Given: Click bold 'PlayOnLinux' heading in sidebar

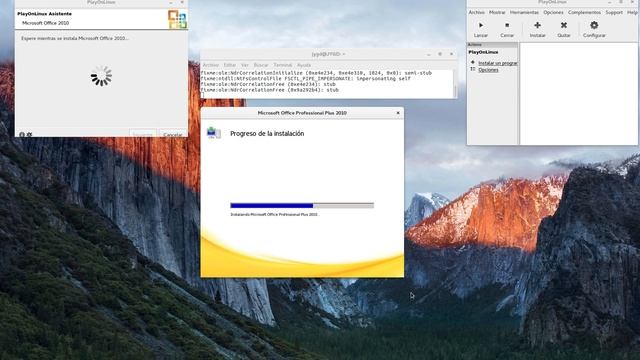Looking at the screenshot, I should pyautogui.click(x=483, y=52).
